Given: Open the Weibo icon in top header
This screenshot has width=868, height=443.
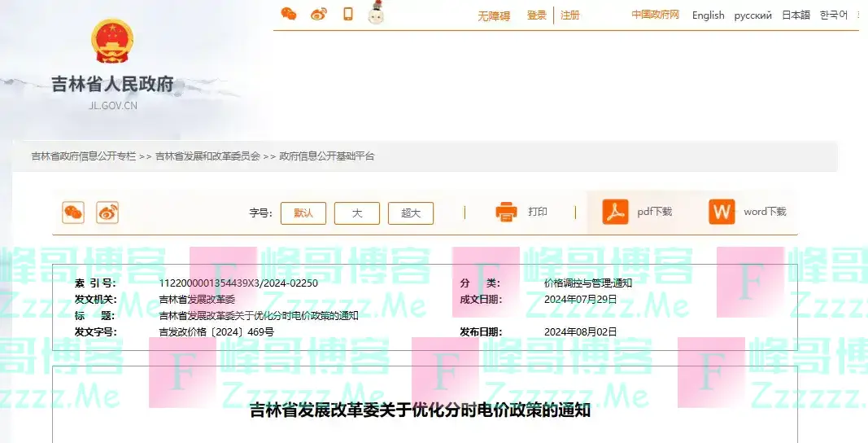Looking at the screenshot, I should coord(318,14).
